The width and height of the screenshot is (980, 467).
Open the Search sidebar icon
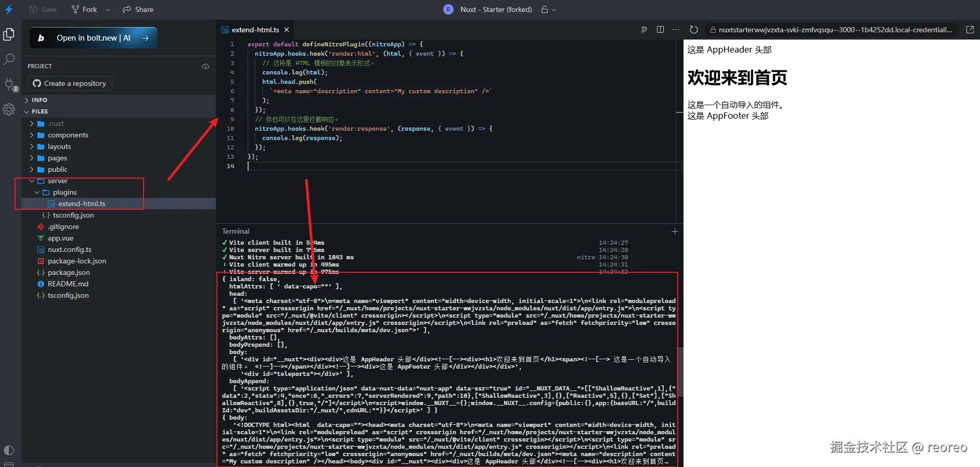click(9, 59)
